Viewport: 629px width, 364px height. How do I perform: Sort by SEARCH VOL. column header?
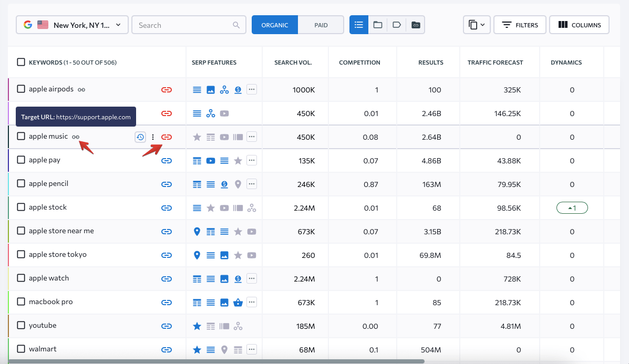pos(293,63)
